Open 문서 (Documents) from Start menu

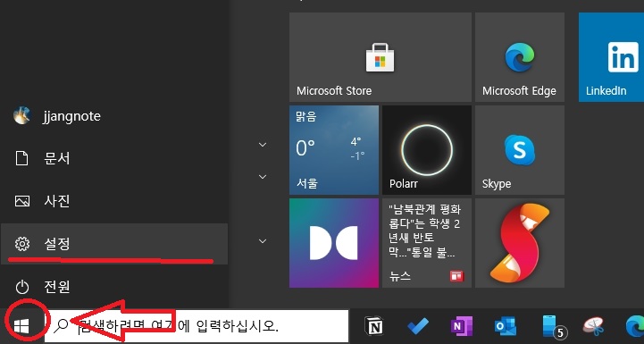(114, 158)
